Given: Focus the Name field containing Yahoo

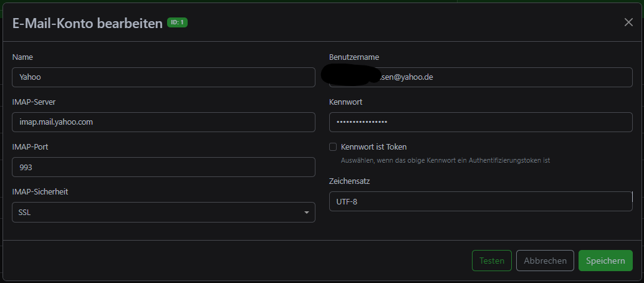Looking at the screenshot, I should tap(163, 77).
